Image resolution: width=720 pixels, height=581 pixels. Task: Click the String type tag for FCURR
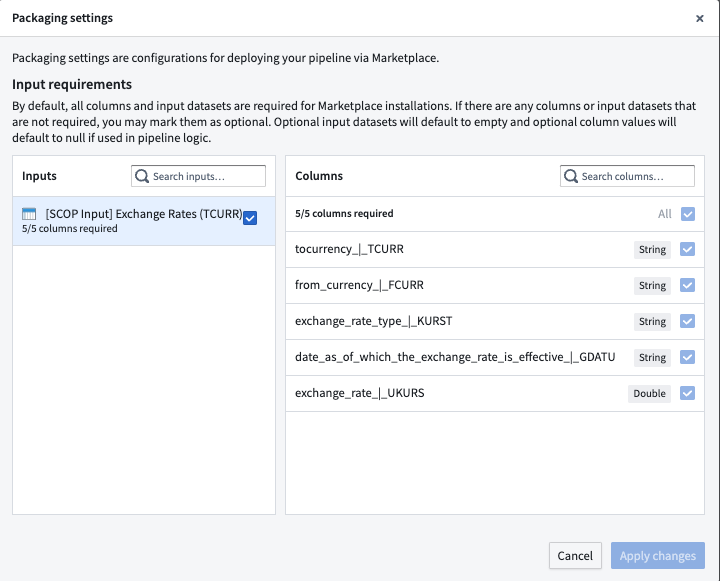(x=652, y=285)
